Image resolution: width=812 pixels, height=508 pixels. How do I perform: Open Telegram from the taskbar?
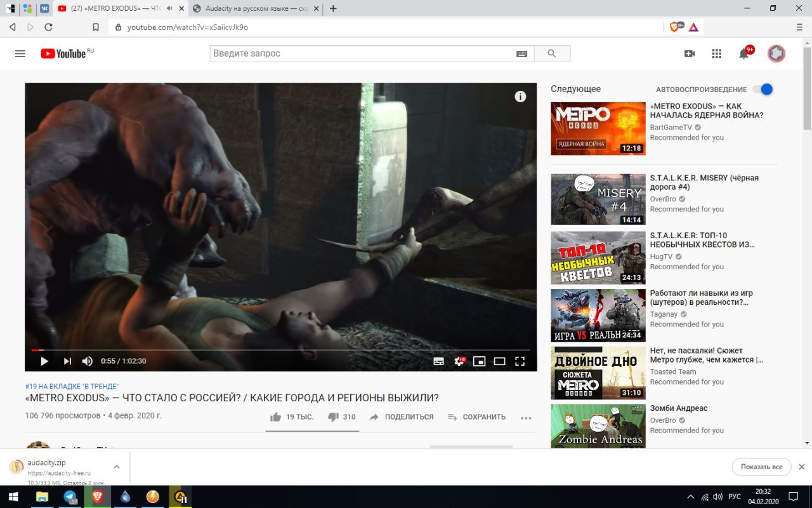(70, 497)
